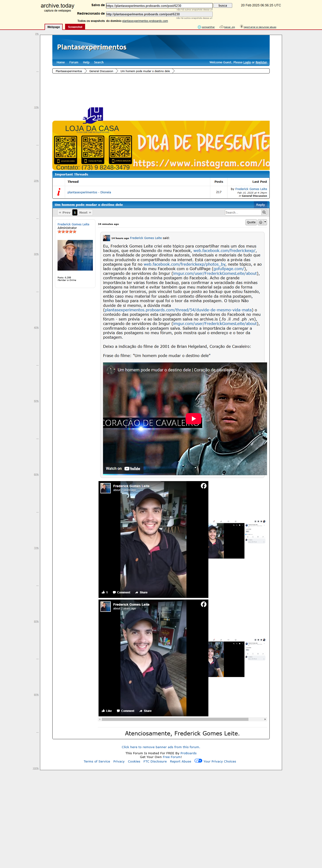
Task: Click the Salvo de URL input field
Action: tap(159, 5)
